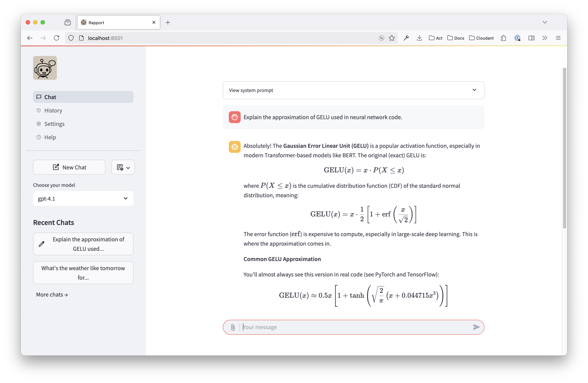Open the chat template dropdown button
The width and height of the screenshot is (588, 383).
[x=123, y=167]
